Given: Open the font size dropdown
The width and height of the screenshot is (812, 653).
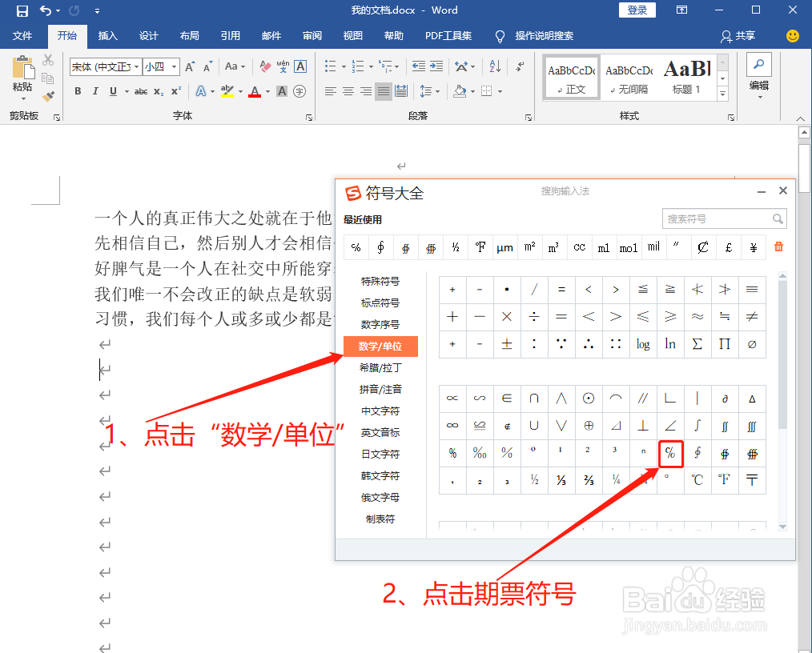Looking at the screenshot, I should (173, 67).
